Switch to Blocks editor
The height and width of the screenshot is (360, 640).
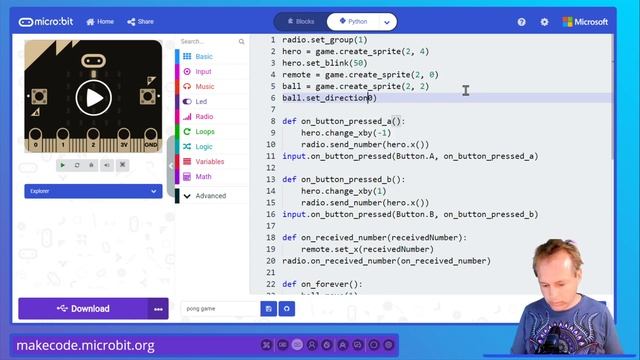click(x=301, y=22)
